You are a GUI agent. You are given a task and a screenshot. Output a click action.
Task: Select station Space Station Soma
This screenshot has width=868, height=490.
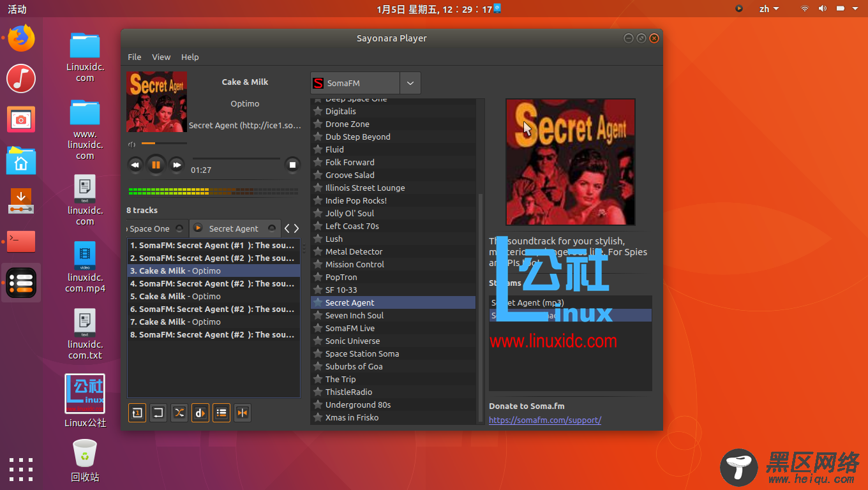point(393,353)
